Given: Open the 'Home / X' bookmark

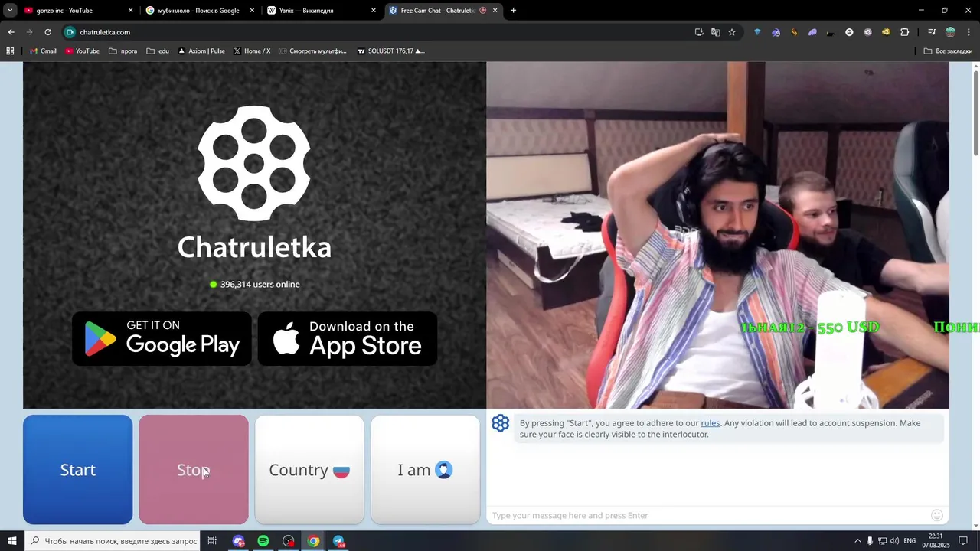Looking at the screenshot, I should [252, 51].
